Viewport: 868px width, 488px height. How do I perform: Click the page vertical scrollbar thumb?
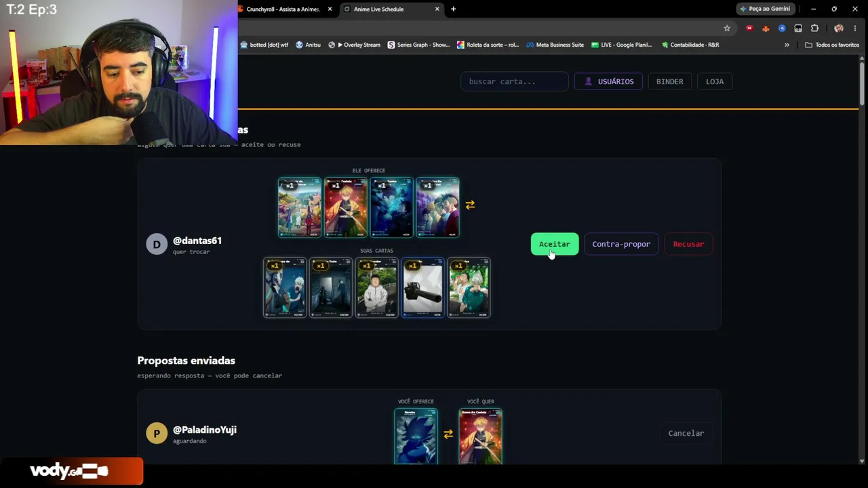(863, 83)
